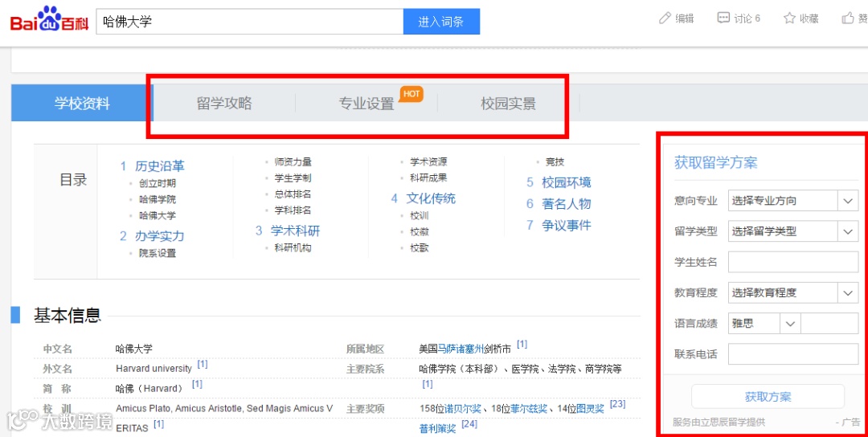Click the thumbs-up 赞 icon
Image resolution: width=868 pixels, height=437 pixels.
tap(848, 18)
